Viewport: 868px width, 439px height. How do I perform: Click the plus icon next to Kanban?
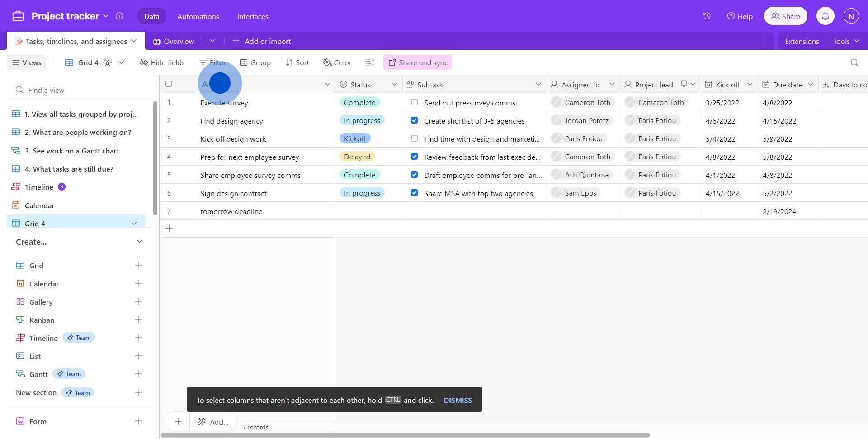[138, 320]
